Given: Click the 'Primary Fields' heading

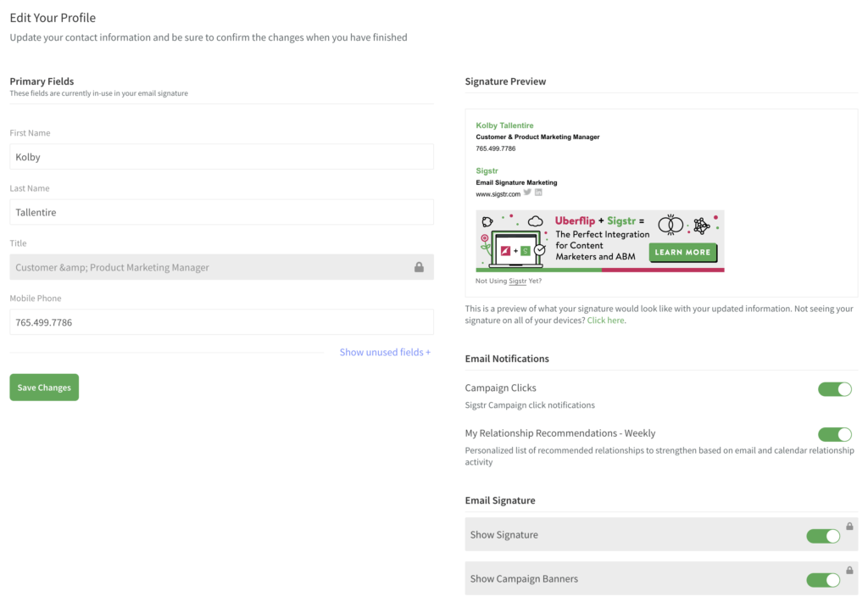Looking at the screenshot, I should click(42, 81).
